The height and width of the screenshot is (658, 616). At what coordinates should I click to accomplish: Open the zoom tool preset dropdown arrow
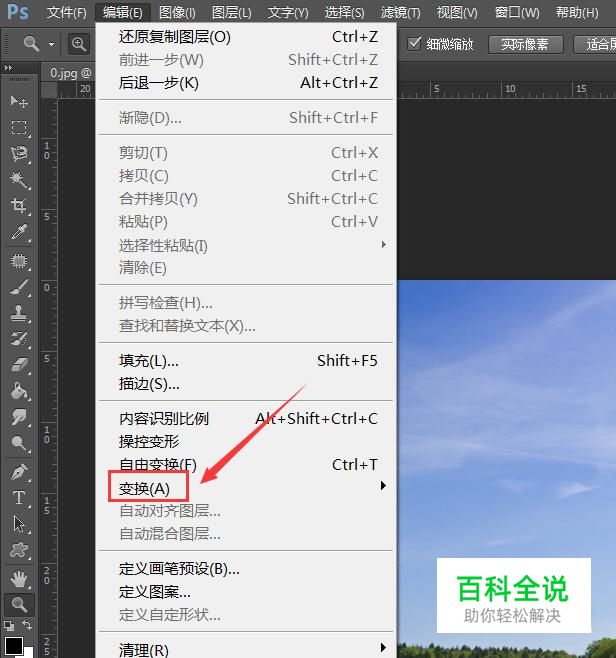point(51,44)
